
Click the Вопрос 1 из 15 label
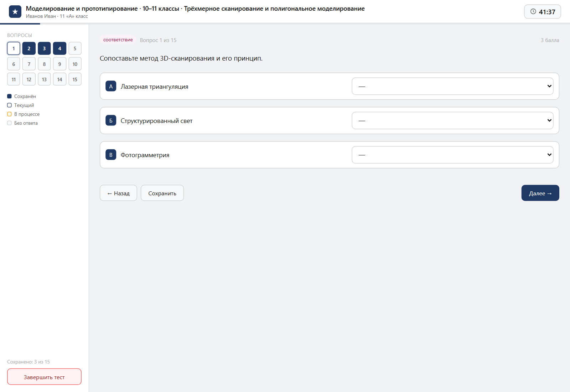point(158,40)
